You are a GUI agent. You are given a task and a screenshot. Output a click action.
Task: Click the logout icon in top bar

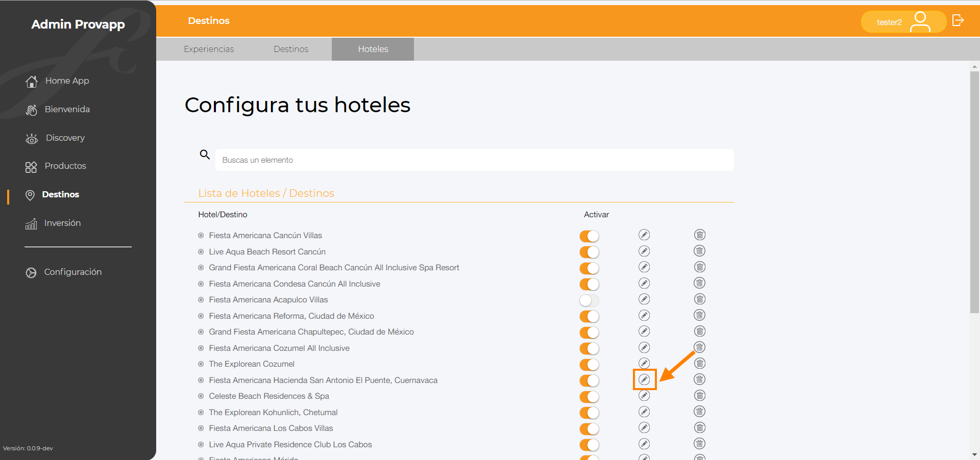pos(958,20)
